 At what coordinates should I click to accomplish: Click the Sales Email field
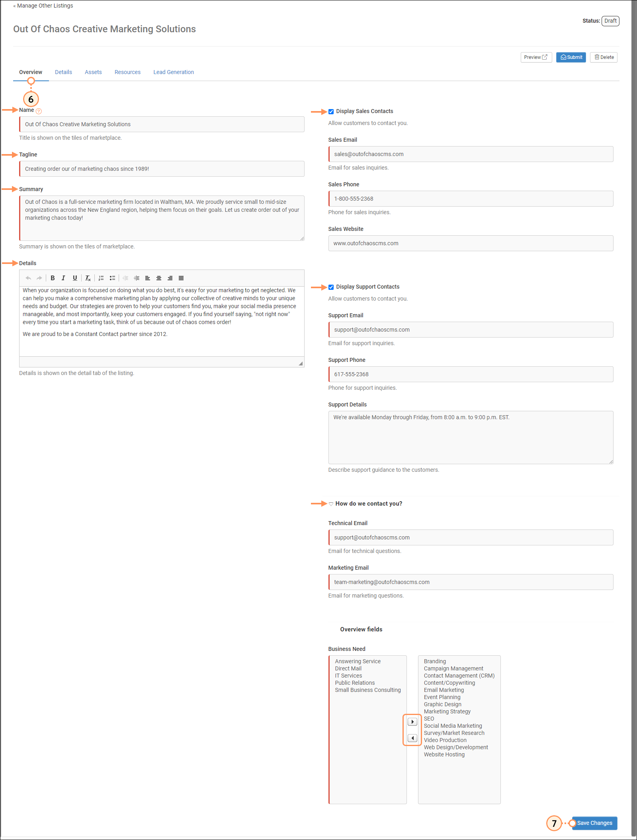[471, 154]
